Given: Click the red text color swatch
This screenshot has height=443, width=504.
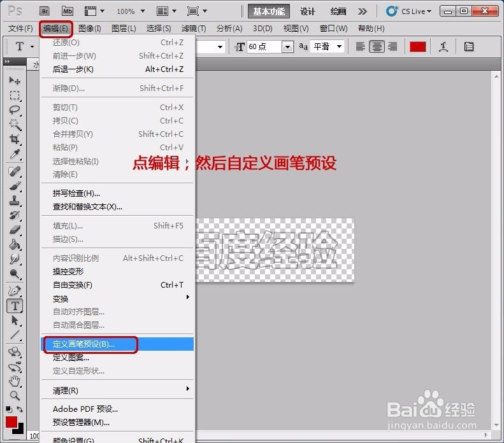Looking at the screenshot, I should point(417,47).
